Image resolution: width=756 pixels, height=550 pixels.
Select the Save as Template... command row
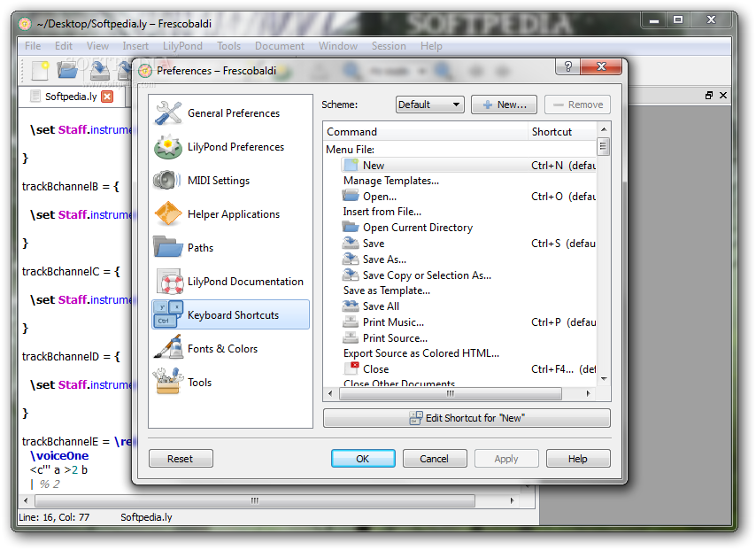(x=387, y=290)
